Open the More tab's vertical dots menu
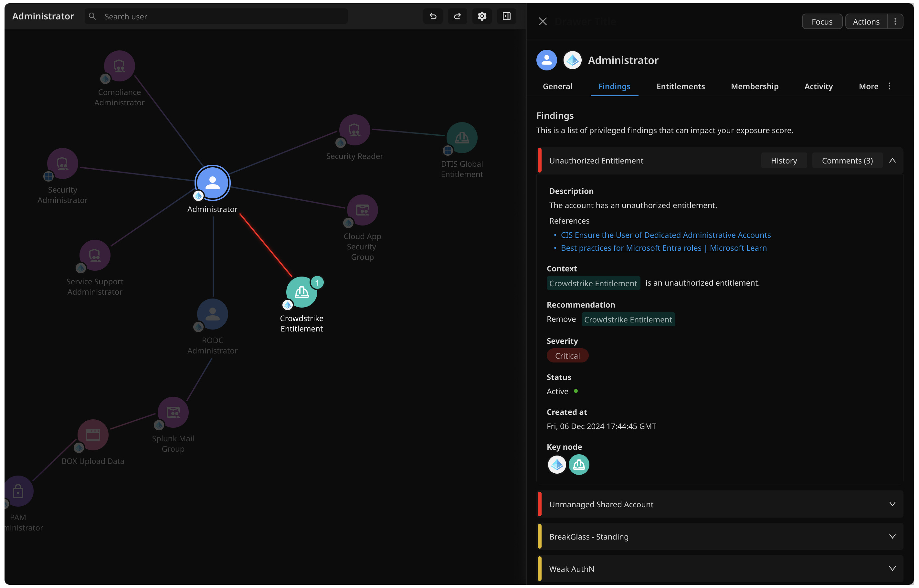Screen dimensions: 919x588 pos(889,86)
